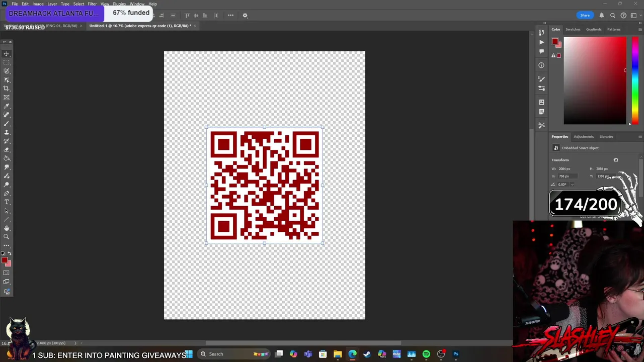Image resolution: width=644 pixels, height=362 pixels.
Task: Toggle Quick Mask mode
Action: 7,273
